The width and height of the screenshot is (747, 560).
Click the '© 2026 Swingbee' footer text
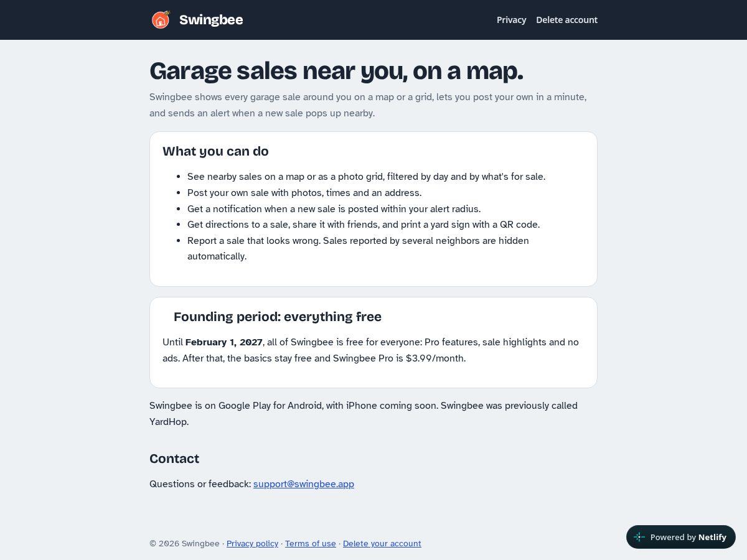pyautogui.click(x=184, y=543)
